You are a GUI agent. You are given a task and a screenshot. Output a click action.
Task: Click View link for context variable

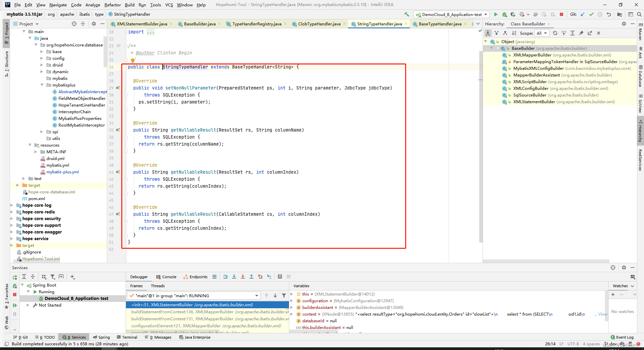click(x=603, y=314)
